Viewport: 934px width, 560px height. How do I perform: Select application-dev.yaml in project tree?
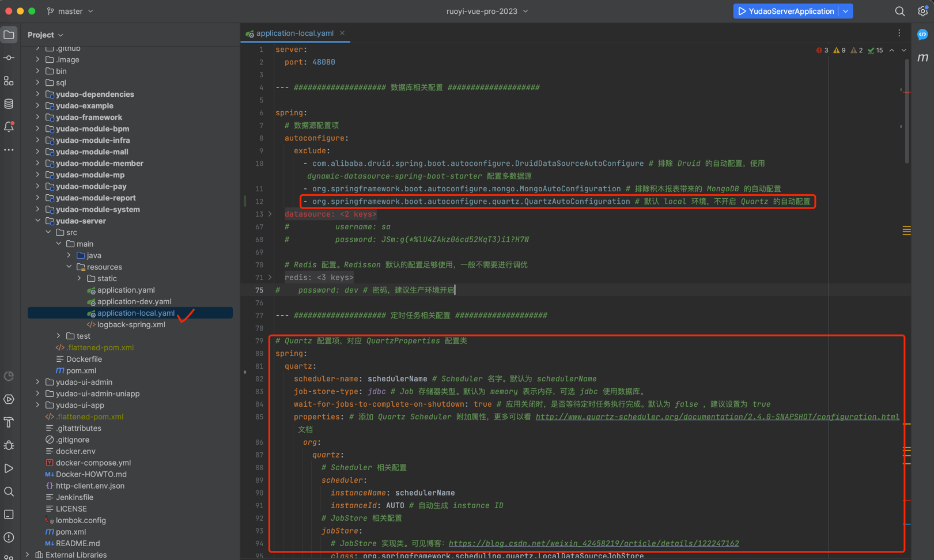(x=134, y=301)
